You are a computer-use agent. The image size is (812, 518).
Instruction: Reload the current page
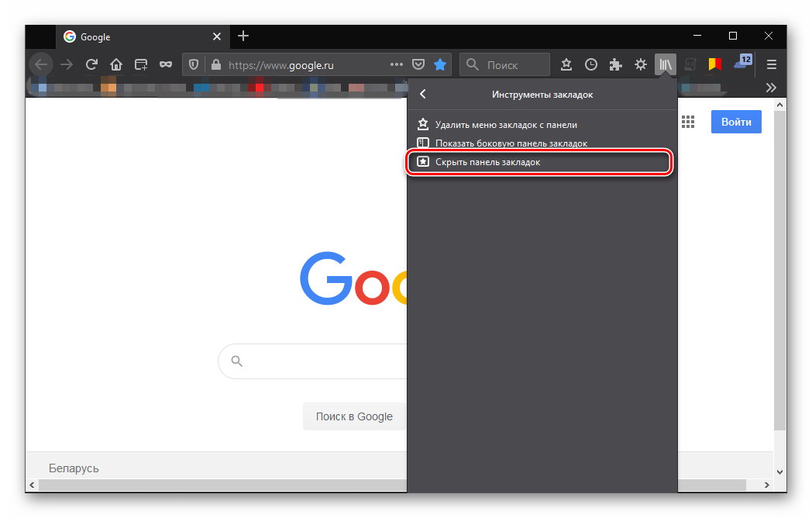click(x=91, y=65)
